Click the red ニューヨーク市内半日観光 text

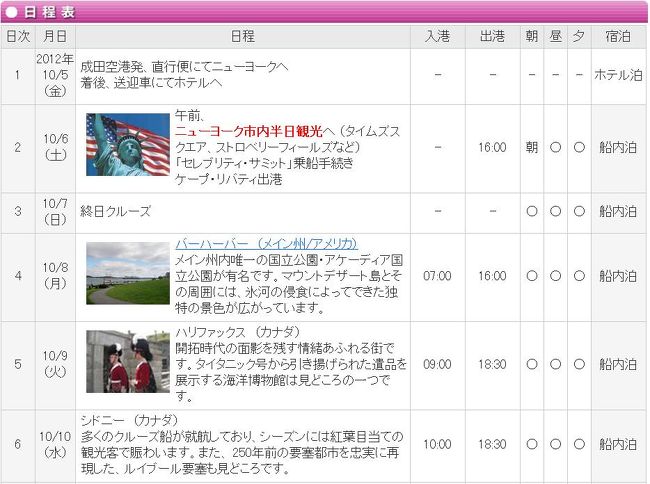(x=249, y=131)
